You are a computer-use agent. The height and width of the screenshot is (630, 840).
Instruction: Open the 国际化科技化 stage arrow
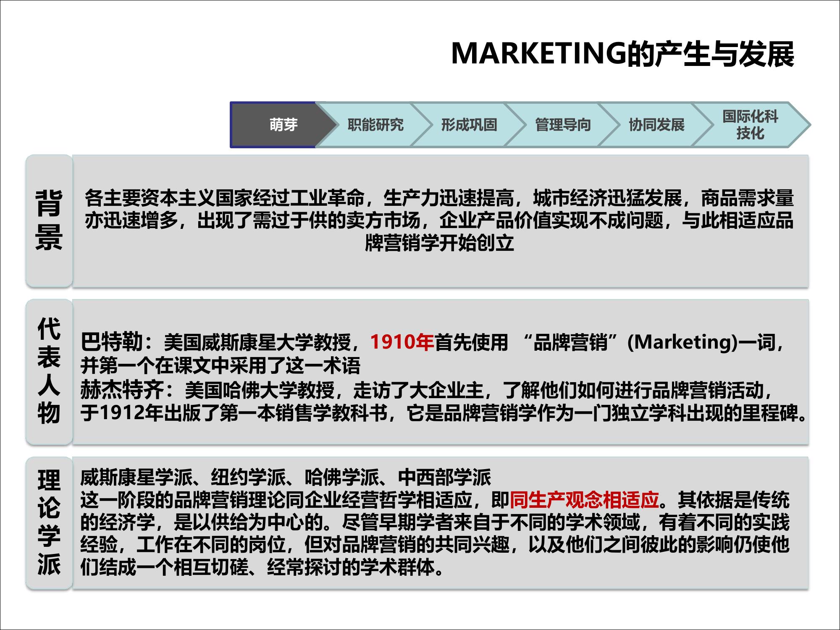(x=751, y=125)
